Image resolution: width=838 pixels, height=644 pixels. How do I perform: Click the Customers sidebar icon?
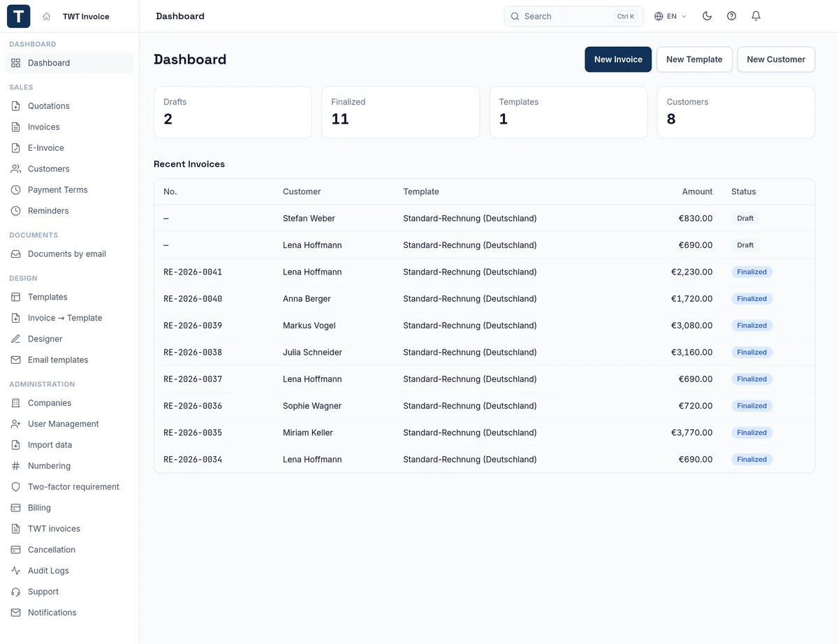pos(16,169)
